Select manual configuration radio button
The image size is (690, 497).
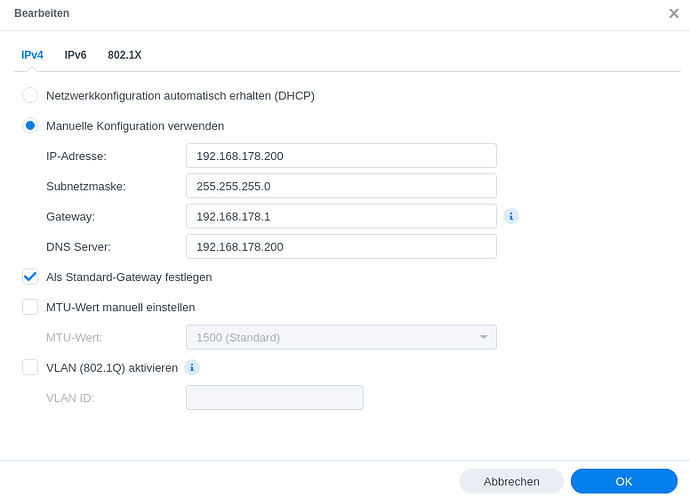[30, 126]
